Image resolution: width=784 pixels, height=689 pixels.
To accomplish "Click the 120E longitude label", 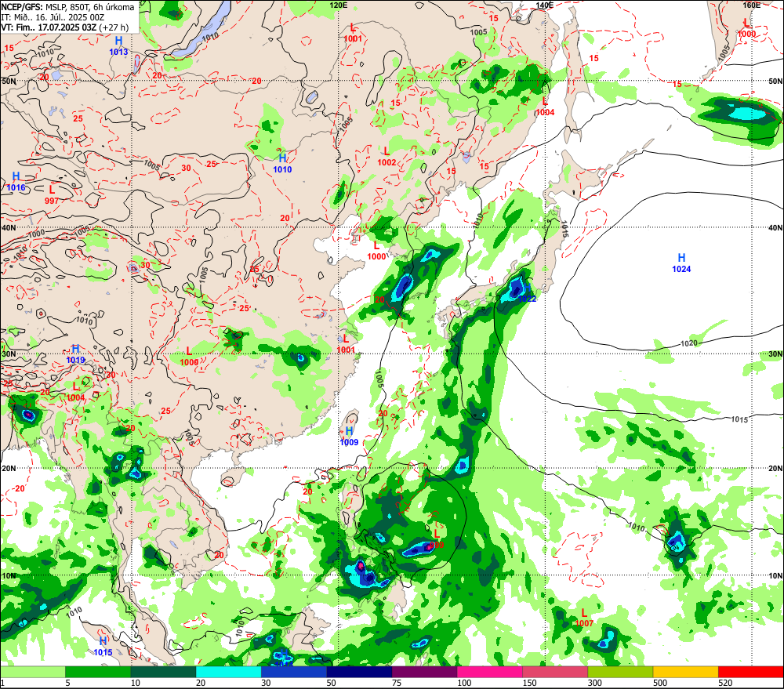I will [339, 5].
